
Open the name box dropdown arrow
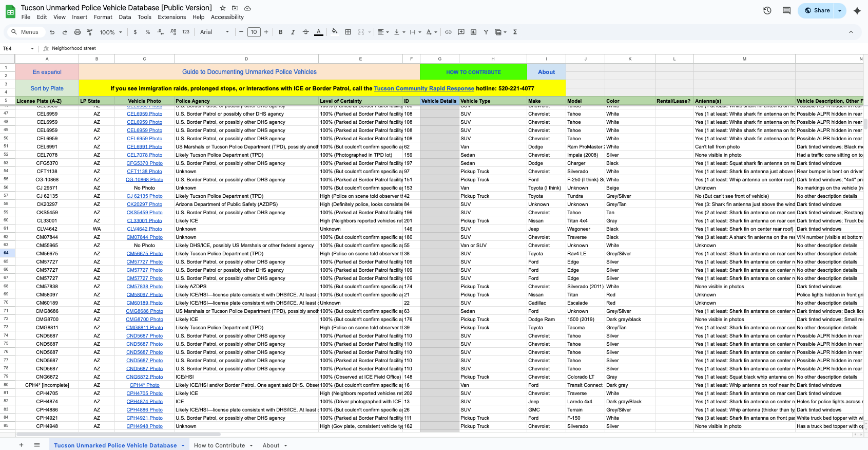click(x=32, y=49)
